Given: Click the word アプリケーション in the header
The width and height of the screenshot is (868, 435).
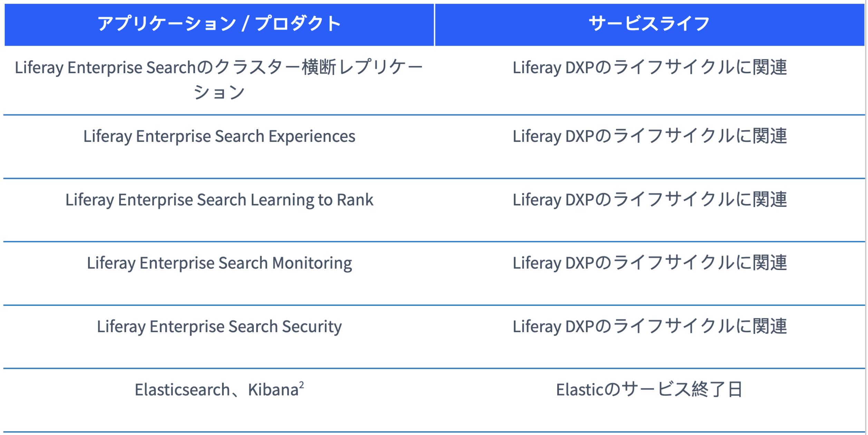Looking at the screenshot, I should coord(167,24).
